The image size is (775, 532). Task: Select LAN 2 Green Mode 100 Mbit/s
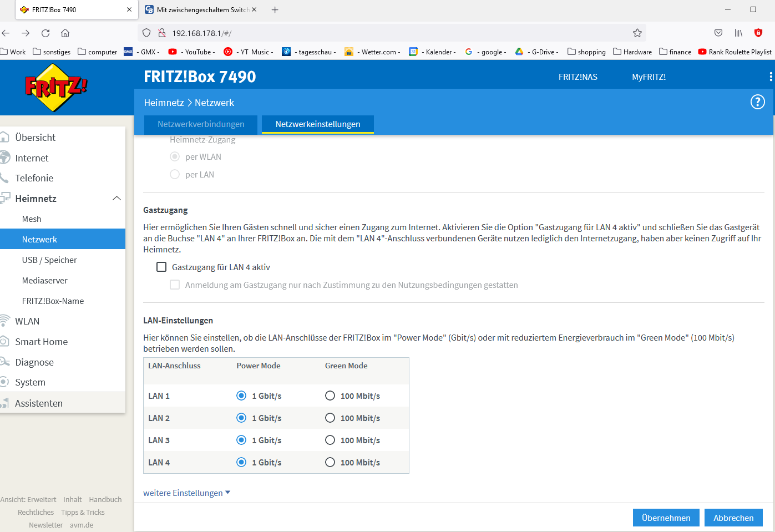(330, 418)
